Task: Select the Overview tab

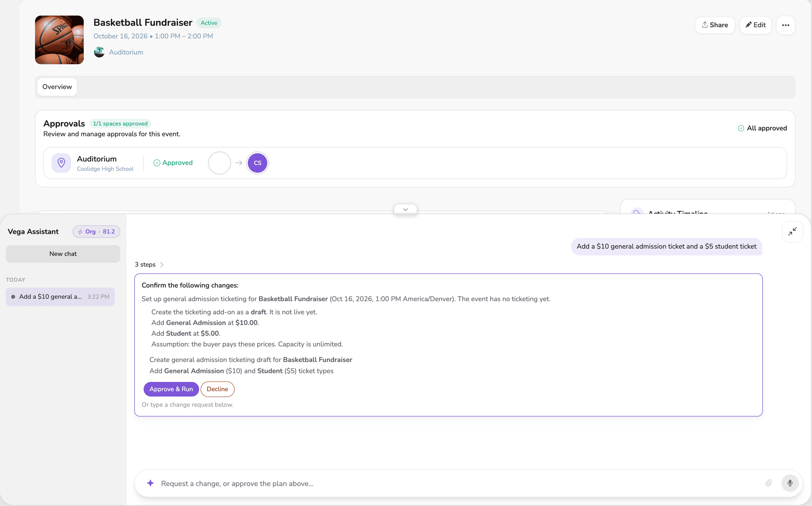Action: pos(57,87)
